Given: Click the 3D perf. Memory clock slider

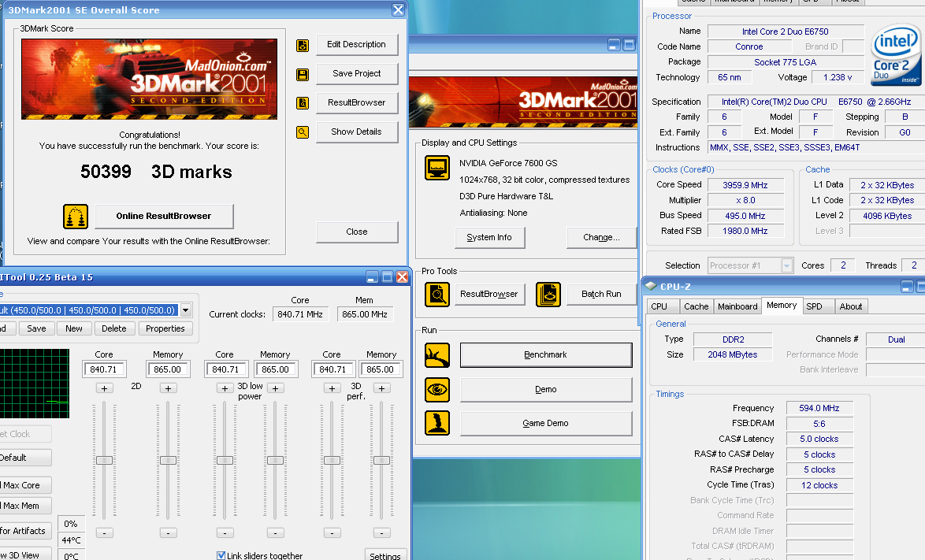Looking at the screenshot, I should [x=381, y=460].
